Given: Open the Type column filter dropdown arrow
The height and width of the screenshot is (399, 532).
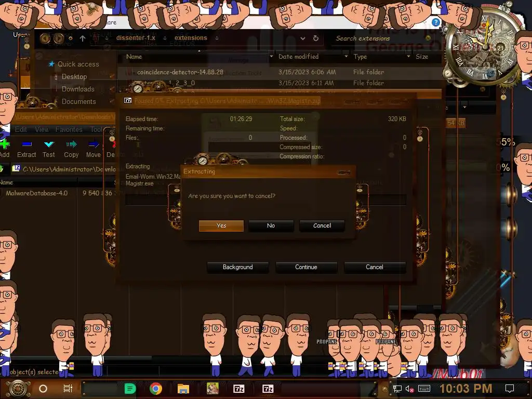Looking at the screenshot, I should click(408, 56).
